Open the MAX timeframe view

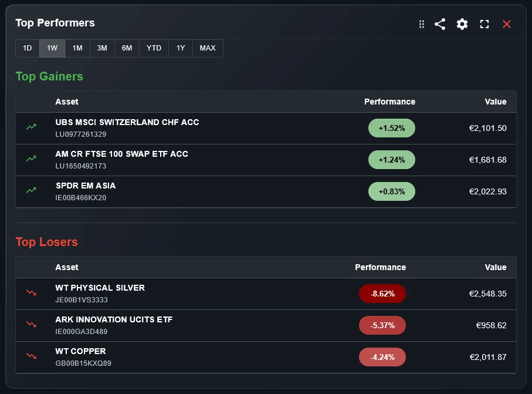coord(207,48)
